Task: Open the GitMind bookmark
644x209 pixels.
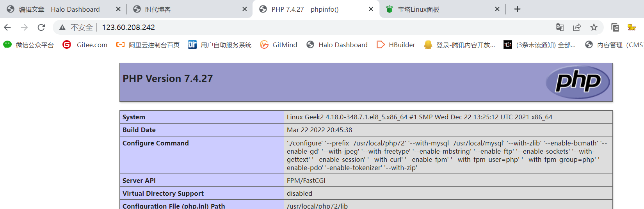Action: click(x=279, y=45)
